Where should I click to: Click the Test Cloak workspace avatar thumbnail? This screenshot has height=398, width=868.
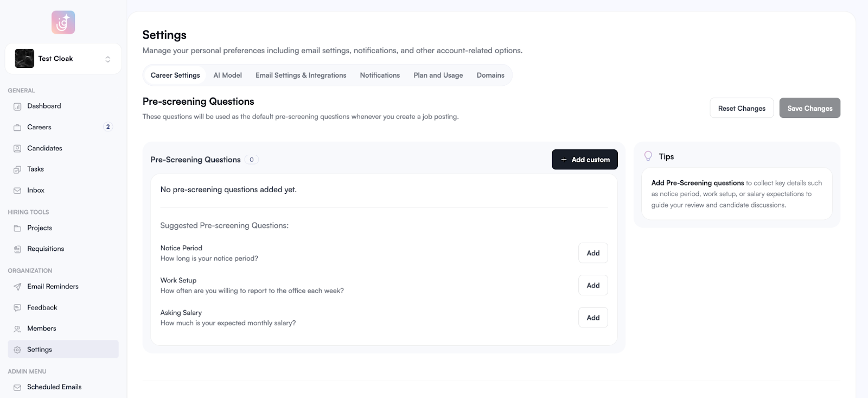(x=24, y=59)
